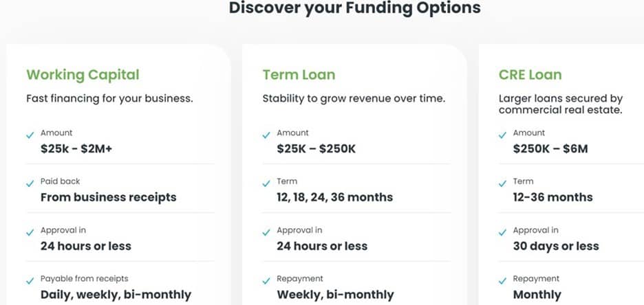
Task: Click the checkmark next to Paid back
Action: (x=30, y=184)
